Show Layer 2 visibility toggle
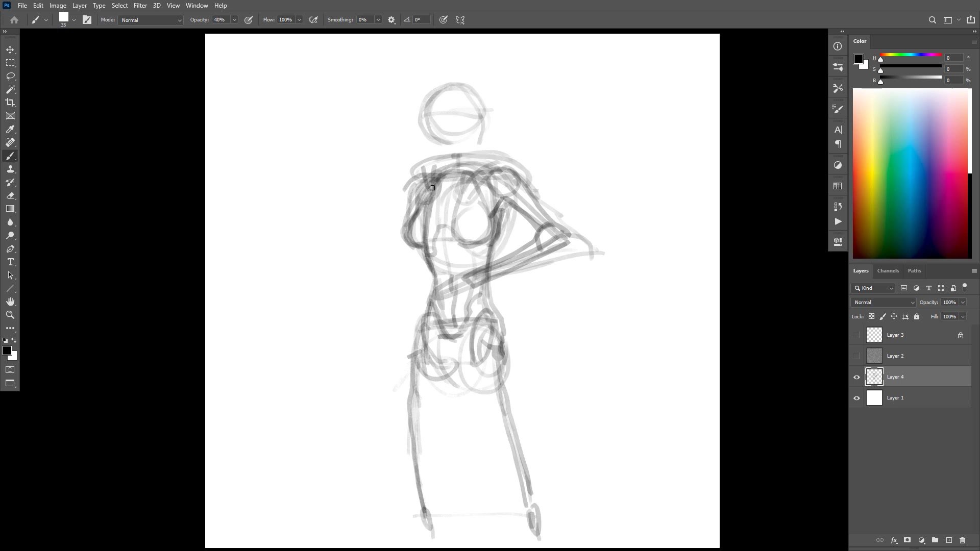Viewport: 980px width, 551px height. tap(856, 356)
